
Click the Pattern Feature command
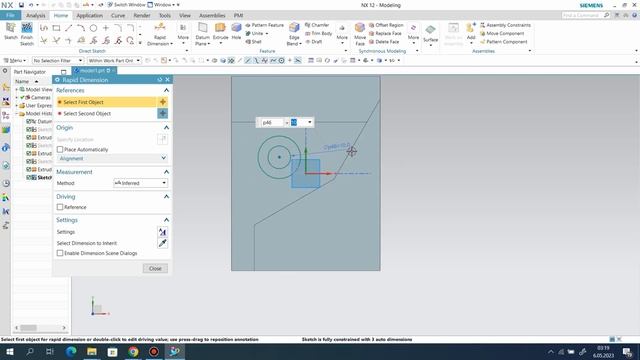coord(264,25)
